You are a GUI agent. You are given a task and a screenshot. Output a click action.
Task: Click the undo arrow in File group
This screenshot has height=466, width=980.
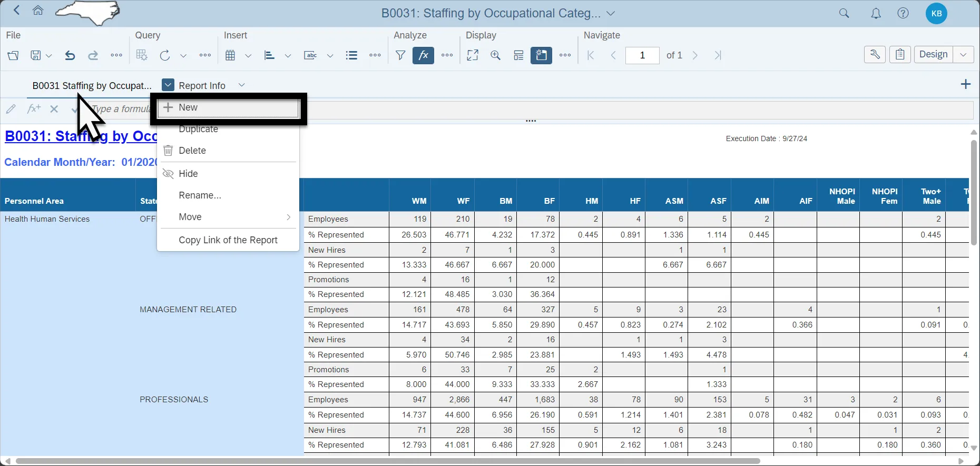tap(70, 55)
